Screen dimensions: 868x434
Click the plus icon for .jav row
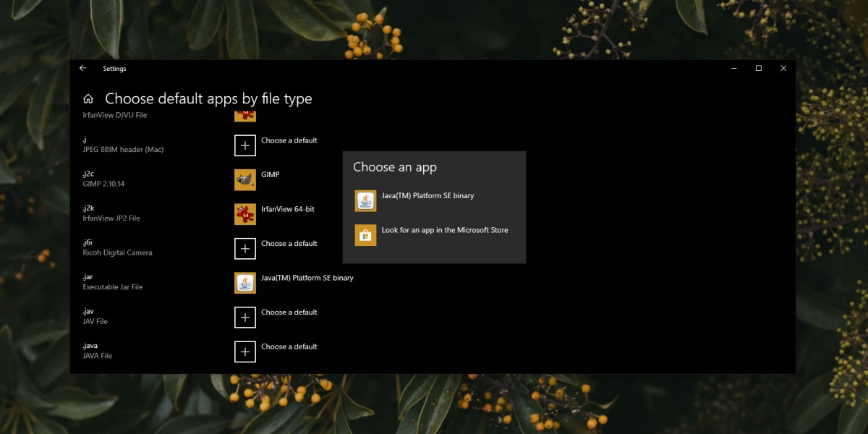coord(245,318)
